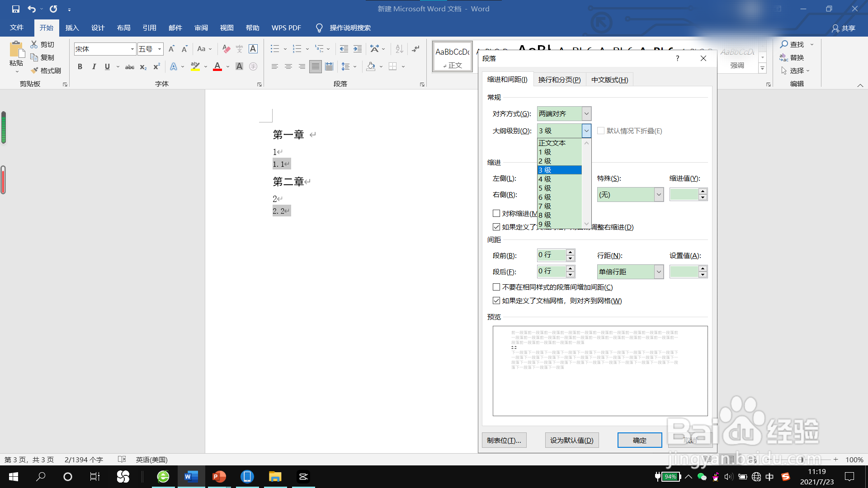Image resolution: width=868 pixels, height=488 pixels.
Task: Open the alignment dropdown showing 两端对齐
Action: [x=586, y=114]
